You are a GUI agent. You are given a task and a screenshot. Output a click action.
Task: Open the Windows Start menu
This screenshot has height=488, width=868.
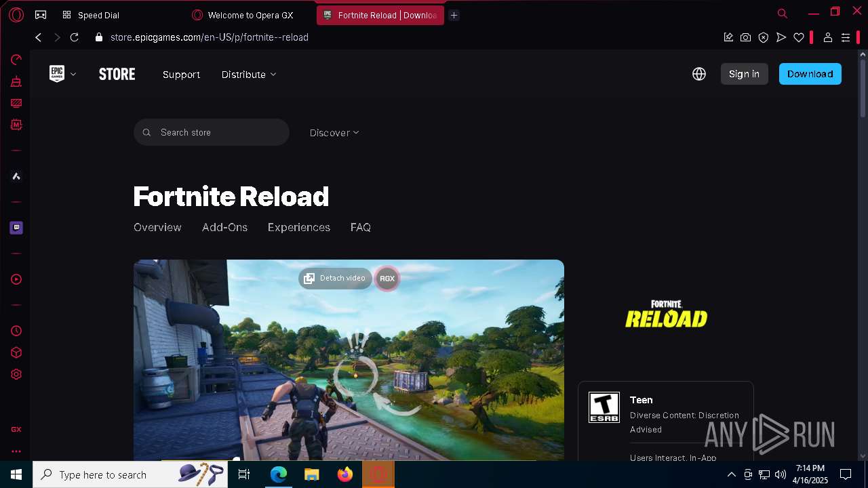(x=16, y=474)
